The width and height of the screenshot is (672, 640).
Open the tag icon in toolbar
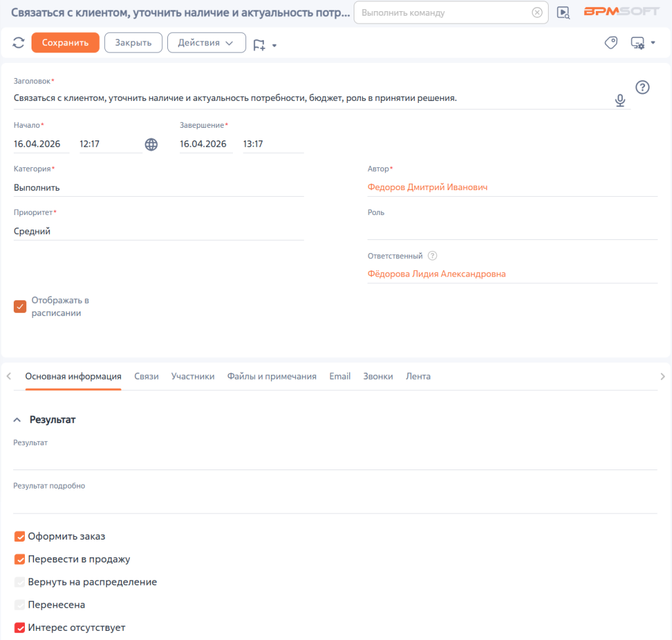[x=611, y=43]
